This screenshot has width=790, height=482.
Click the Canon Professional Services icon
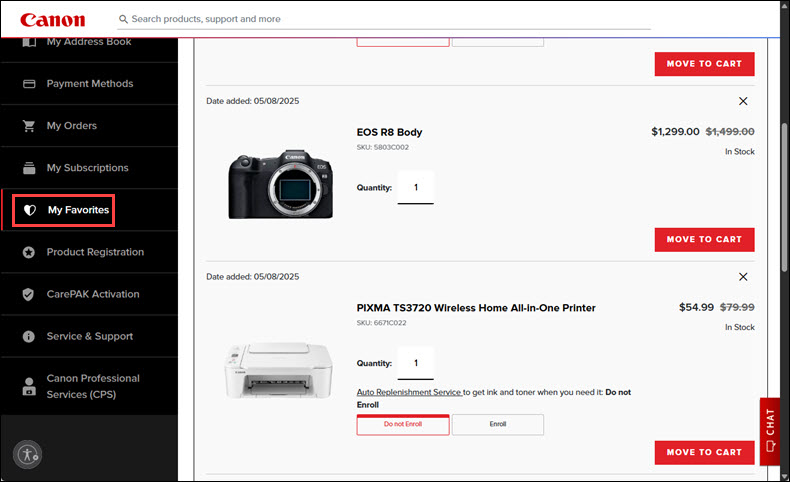[29, 386]
